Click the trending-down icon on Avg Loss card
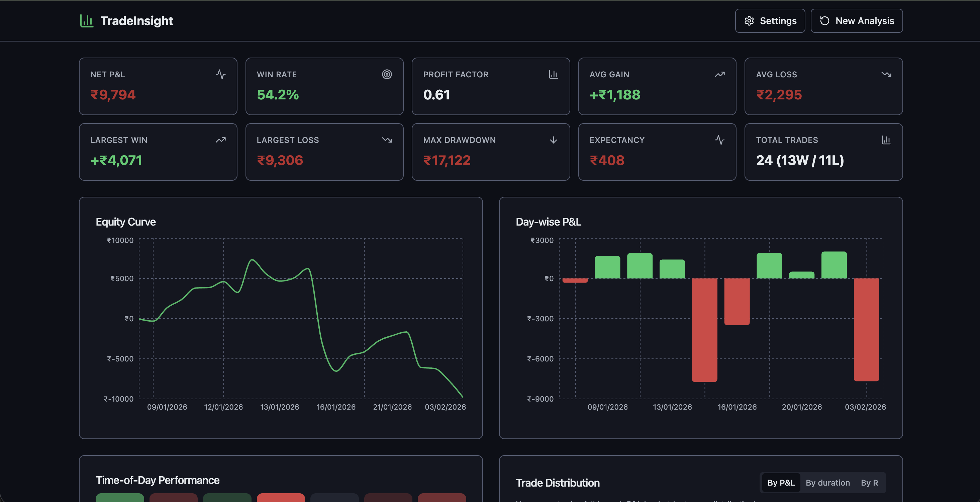This screenshot has width=980, height=502. pos(886,75)
